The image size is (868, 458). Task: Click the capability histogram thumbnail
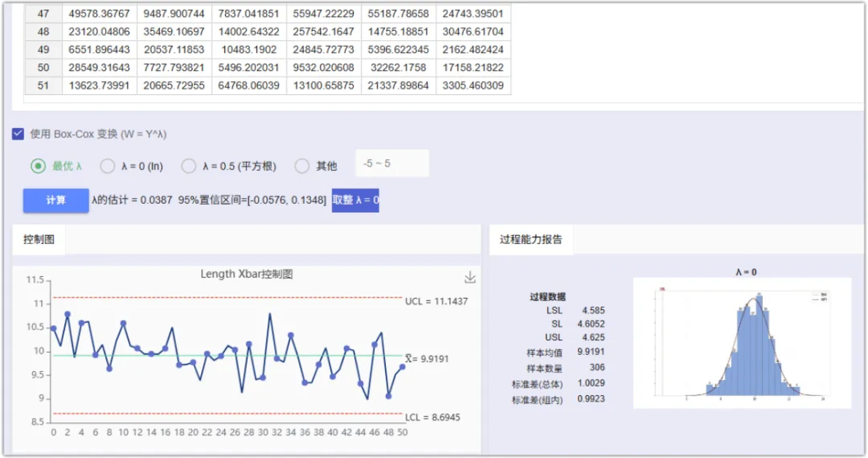pyautogui.click(x=742, y=343)
